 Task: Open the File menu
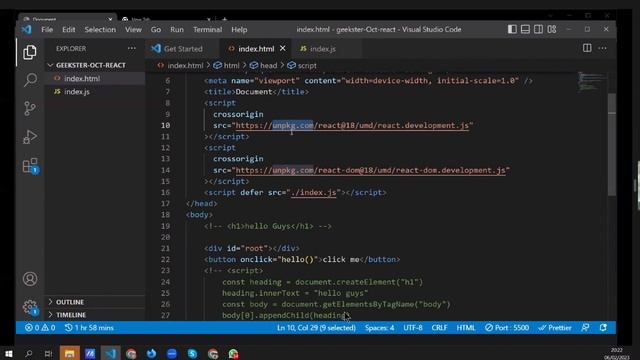pyautogui.click(x=47, y=29)
